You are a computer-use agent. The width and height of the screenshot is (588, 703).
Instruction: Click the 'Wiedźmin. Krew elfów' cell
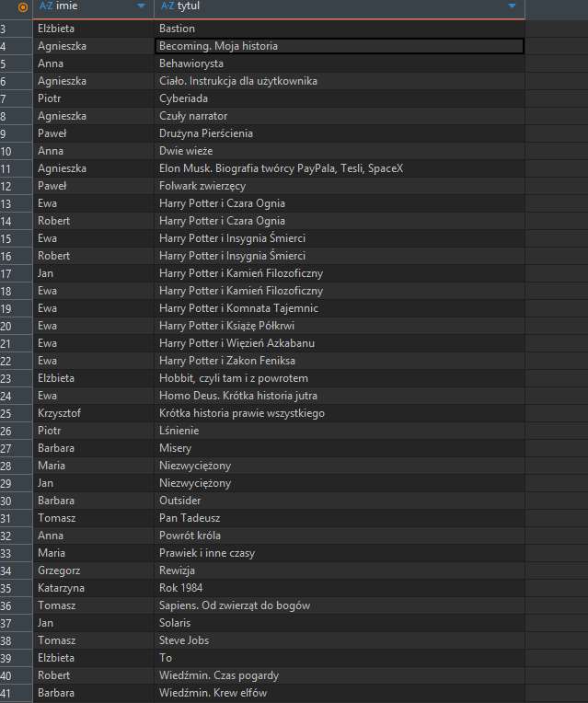click(x=213, y=693)
